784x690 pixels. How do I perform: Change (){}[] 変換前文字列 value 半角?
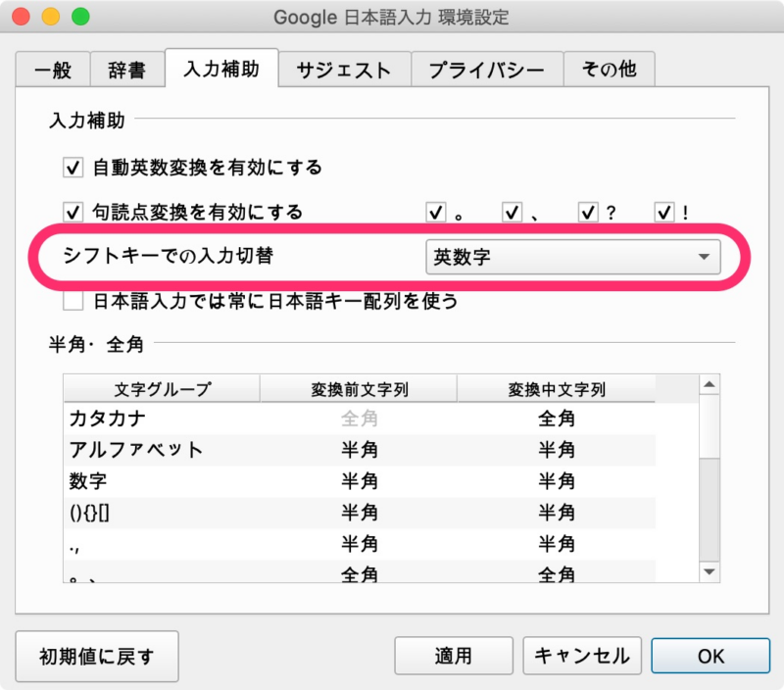pos(359,513)
